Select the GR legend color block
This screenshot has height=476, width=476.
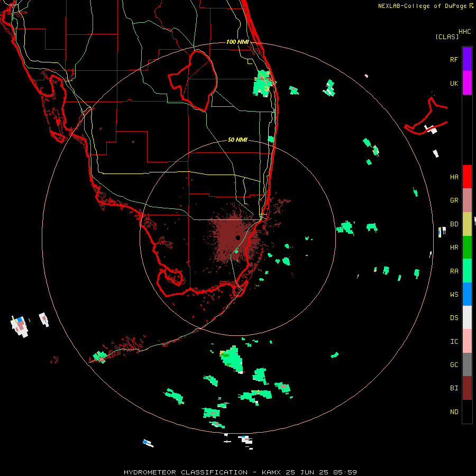tap(467, 200)
